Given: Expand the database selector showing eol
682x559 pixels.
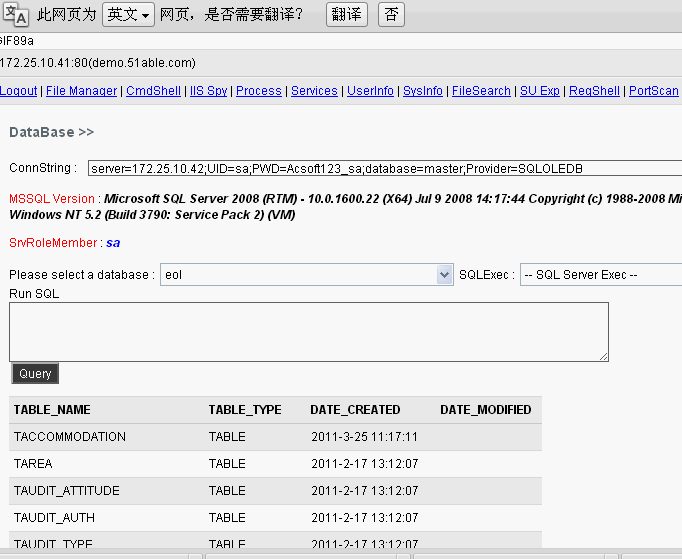Looking at the screenshot, I should click(307, 274).
